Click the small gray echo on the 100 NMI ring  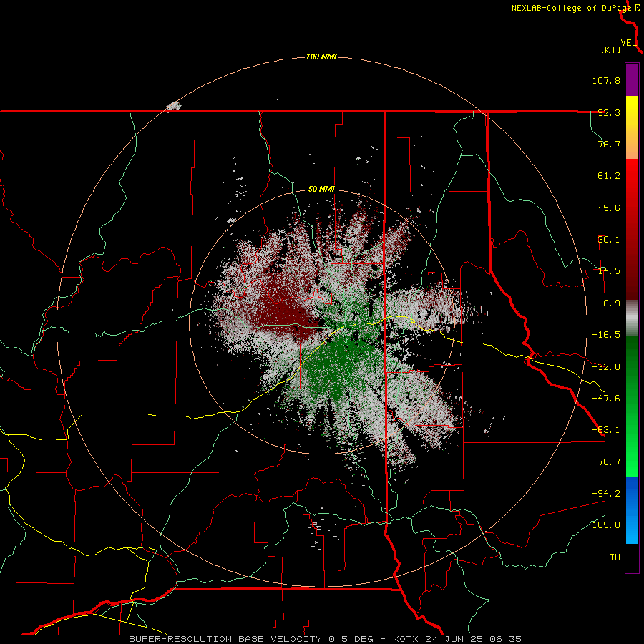[x=173, y=106]
